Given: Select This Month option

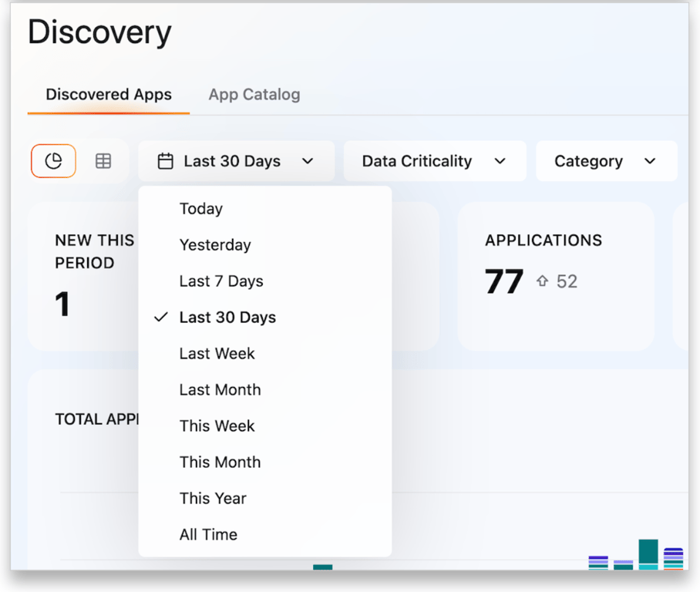Looking at the screenshot, I should click(x=265, y=462).
